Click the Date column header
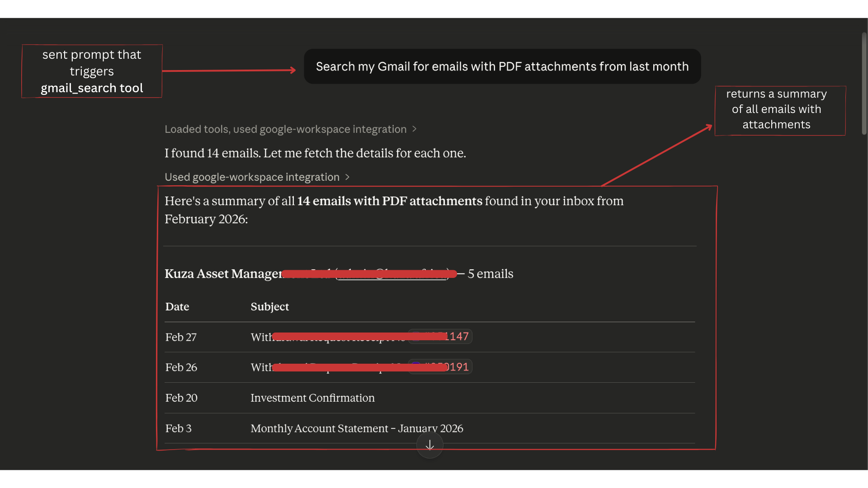This screenshot has width=868, height=488. (x=177, y=307)
